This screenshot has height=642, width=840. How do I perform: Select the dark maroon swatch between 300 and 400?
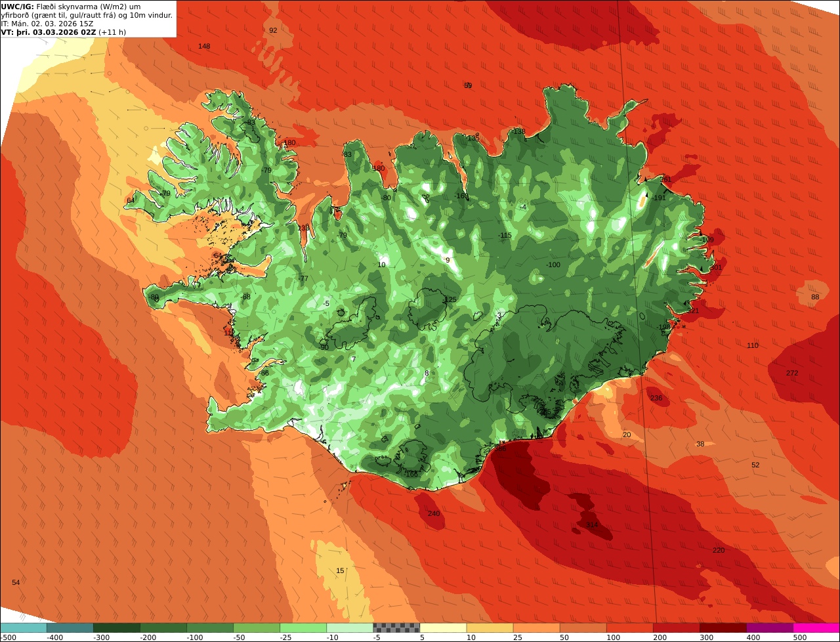[x=723, y=628]
